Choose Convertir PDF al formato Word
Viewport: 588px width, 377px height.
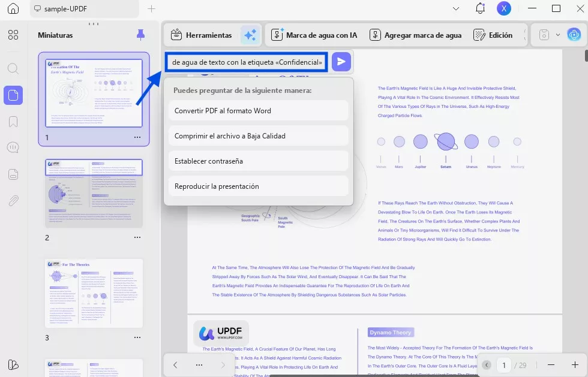tap(259, 111)
